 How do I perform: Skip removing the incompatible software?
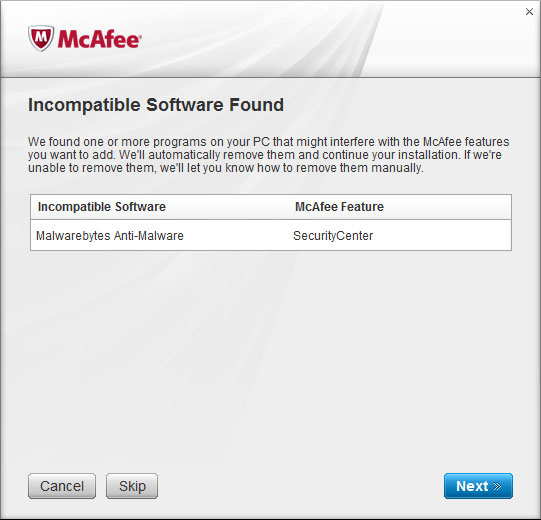(132, 486)
